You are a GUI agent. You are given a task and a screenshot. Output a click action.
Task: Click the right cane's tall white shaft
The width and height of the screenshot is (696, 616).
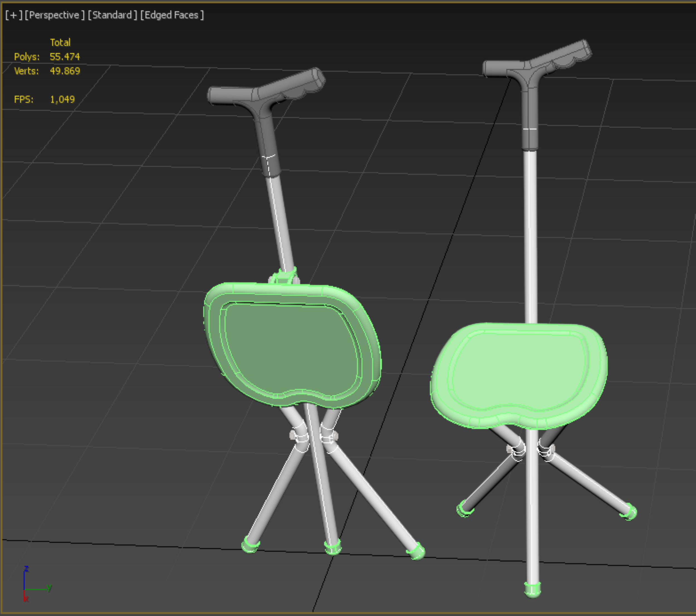531,238
